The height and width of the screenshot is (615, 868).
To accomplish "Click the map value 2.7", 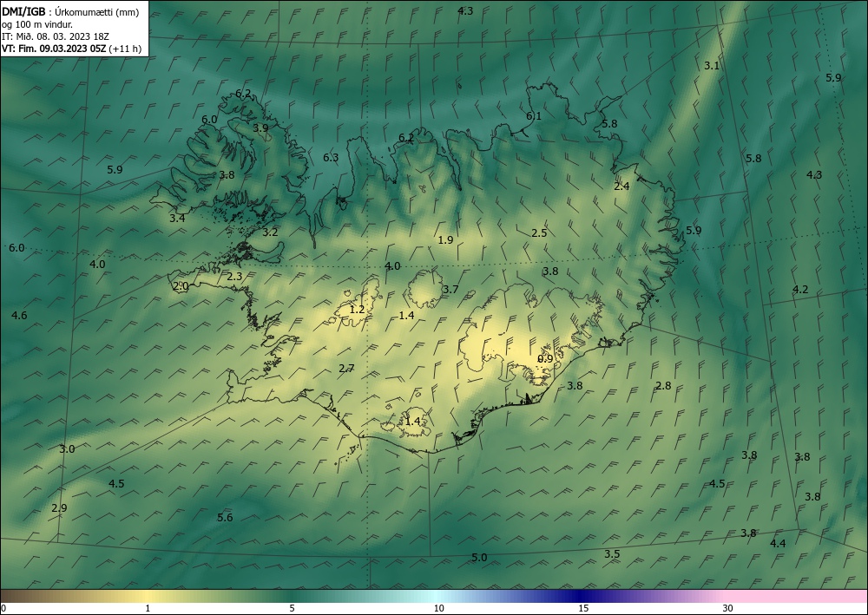I will pos(346,369).
